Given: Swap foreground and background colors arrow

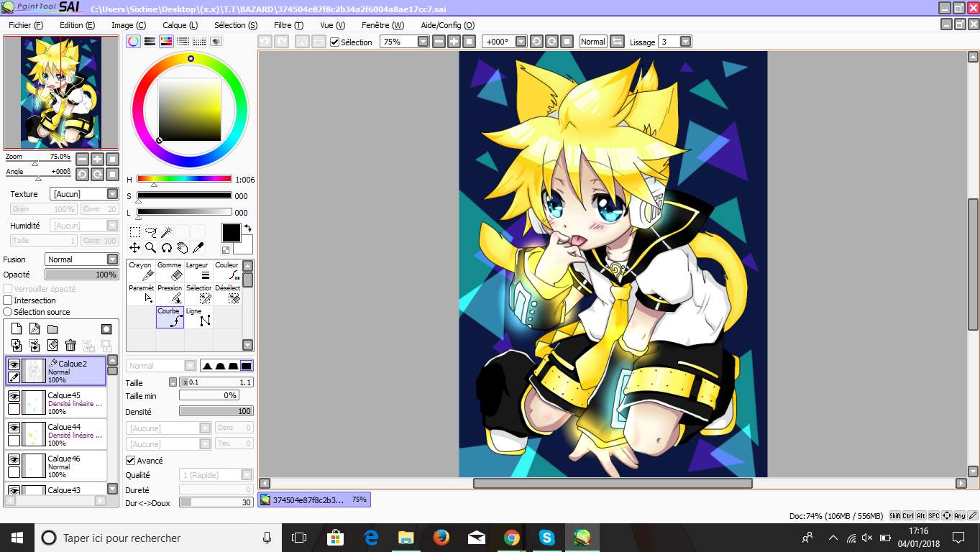Looking at the screenshot, I should coord(247,229).
